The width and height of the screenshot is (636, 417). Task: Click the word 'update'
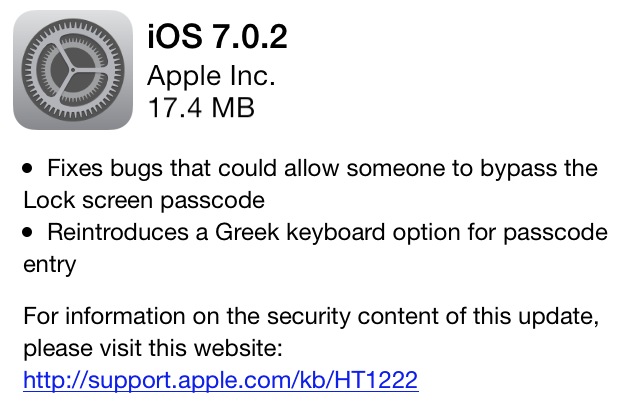pyautogui.click(x=559, y=320)
